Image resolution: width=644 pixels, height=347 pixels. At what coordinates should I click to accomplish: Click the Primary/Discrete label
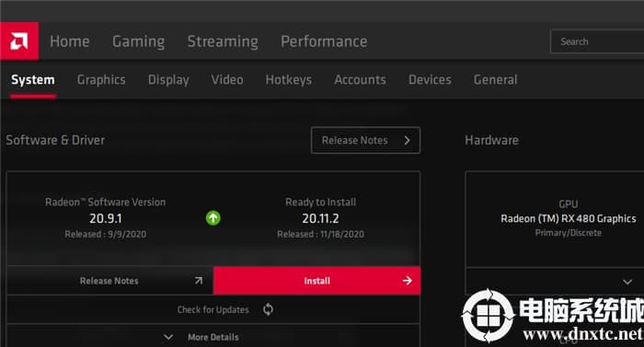(x=569, y=233)
